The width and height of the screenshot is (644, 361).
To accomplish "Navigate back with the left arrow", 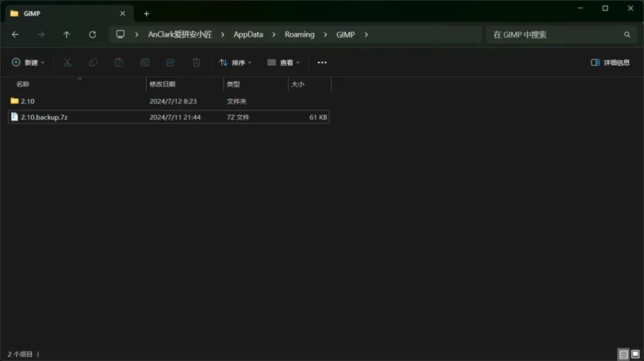I will [15, 35].
